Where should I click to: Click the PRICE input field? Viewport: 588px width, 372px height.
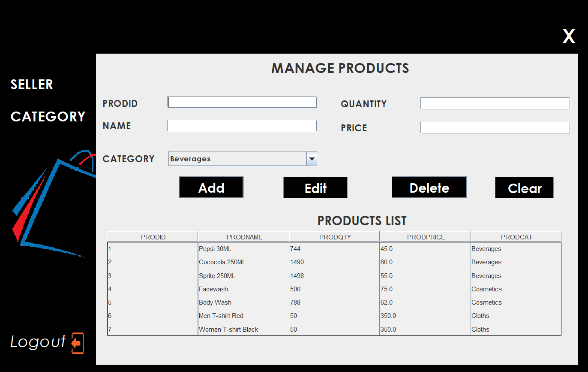(x=495, y=127)
